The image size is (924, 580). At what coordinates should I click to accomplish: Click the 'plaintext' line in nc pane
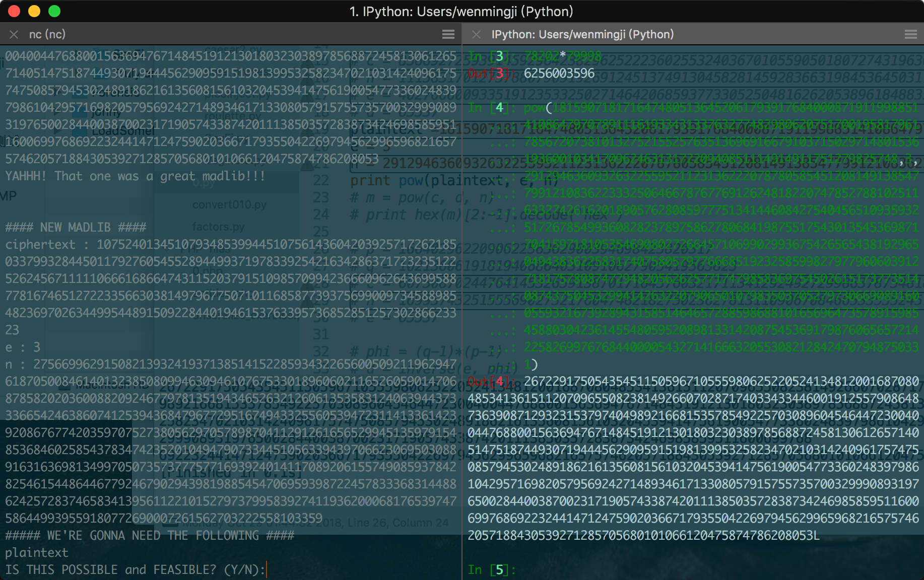pos(37,553)
